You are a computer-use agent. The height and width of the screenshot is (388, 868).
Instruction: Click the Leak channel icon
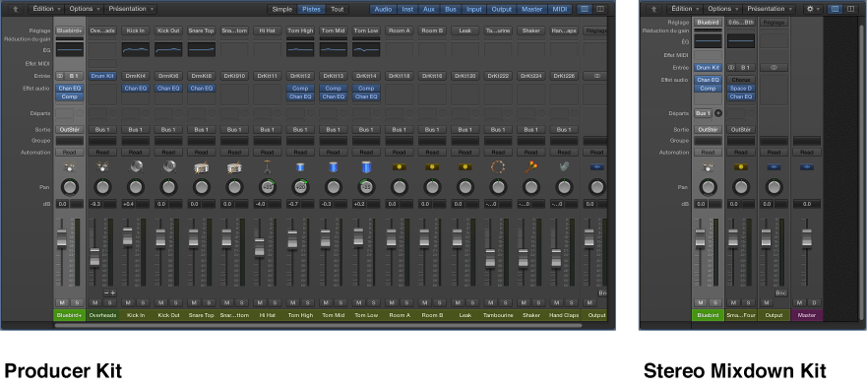465,166
